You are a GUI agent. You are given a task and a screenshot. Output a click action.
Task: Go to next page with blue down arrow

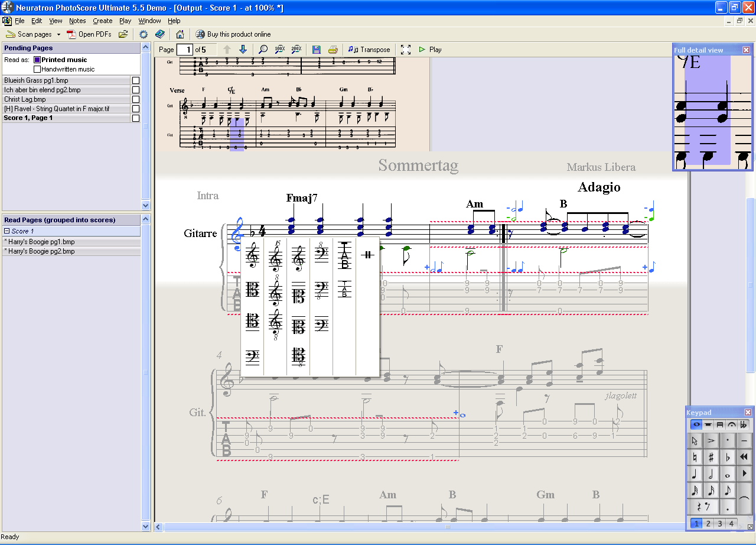click(x=243, y=50)
